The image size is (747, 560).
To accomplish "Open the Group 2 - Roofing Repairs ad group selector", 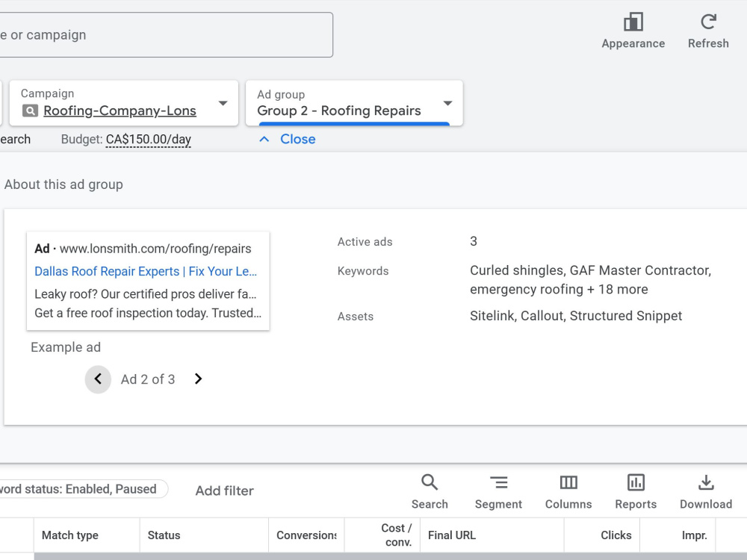I will coord(354,103).
